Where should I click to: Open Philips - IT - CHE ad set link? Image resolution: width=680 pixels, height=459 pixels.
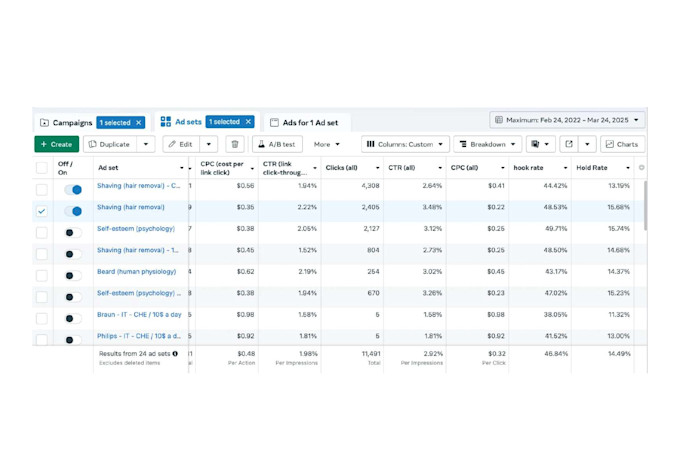pyautogui.click(x=139, y=336)
